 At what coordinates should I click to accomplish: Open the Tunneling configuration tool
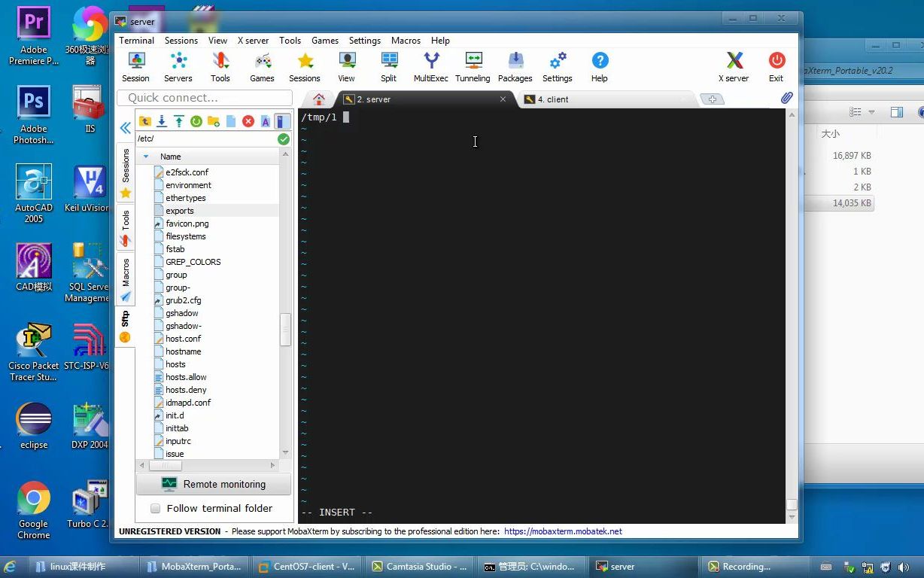[473, 66]
